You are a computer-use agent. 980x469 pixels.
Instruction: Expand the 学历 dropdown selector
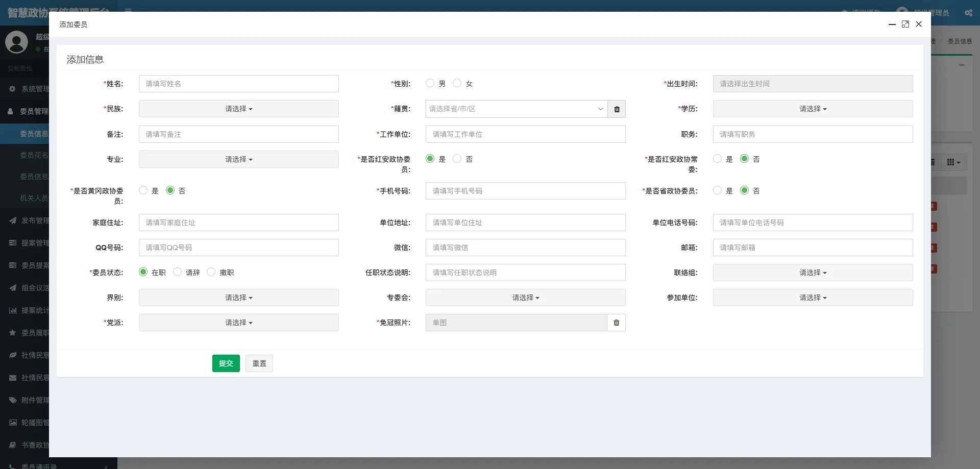813,109
